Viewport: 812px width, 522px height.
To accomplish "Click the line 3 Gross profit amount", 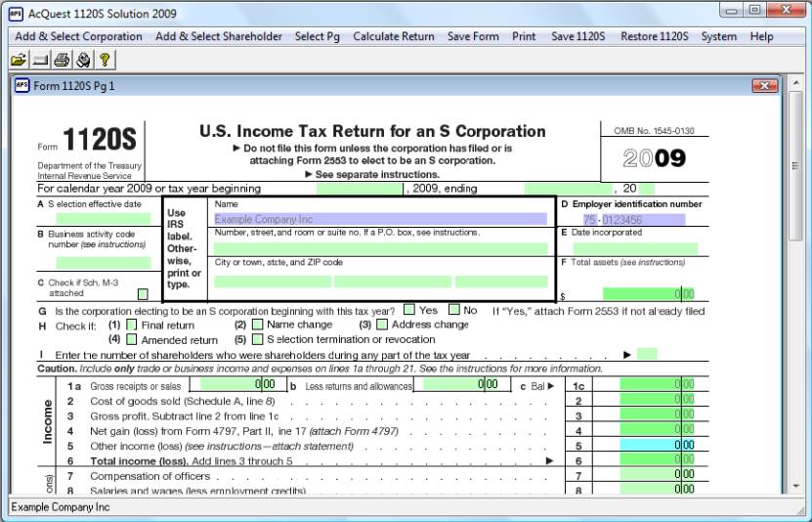I will click(658, 414).
